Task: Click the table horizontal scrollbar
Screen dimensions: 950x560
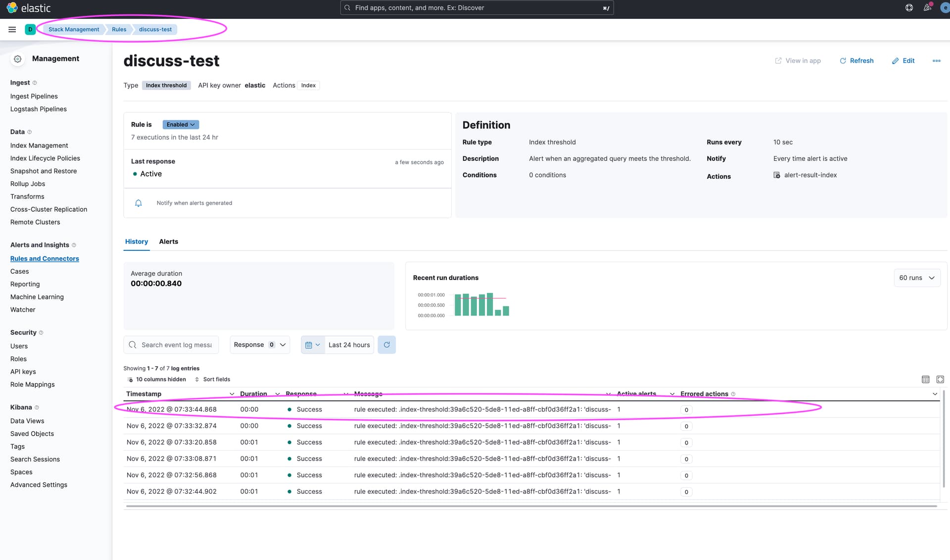Action: pos(531,506)
